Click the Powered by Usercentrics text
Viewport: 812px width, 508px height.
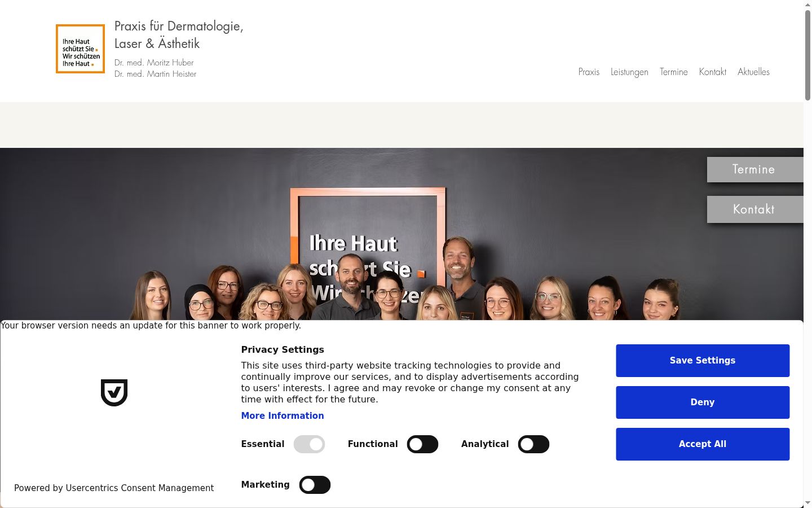click(114, 488)
